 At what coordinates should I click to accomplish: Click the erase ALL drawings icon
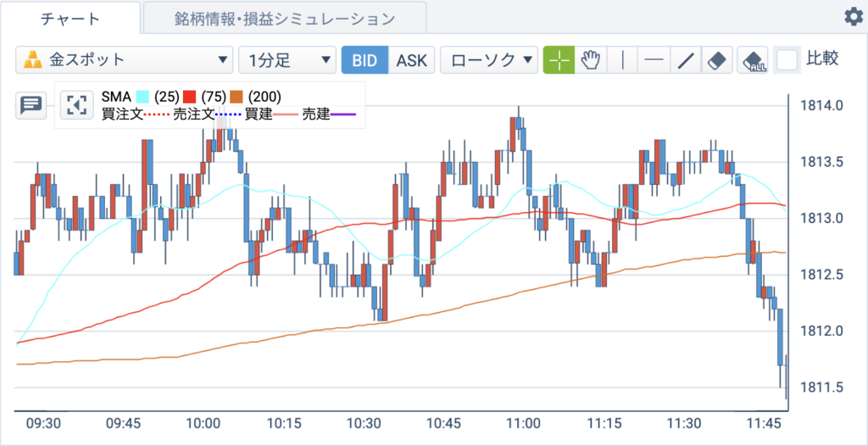(x=753, y=60)
